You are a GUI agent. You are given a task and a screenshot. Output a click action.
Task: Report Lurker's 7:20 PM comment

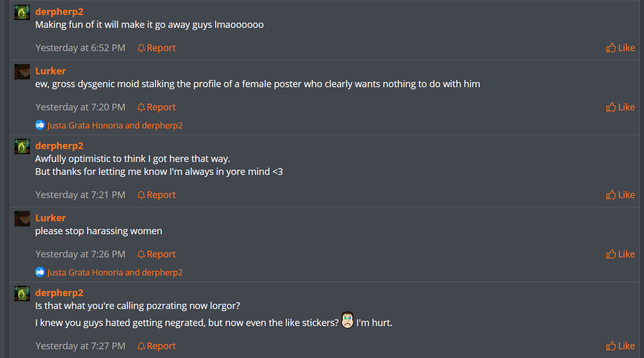pyautogui.click(x=156, y=107)
